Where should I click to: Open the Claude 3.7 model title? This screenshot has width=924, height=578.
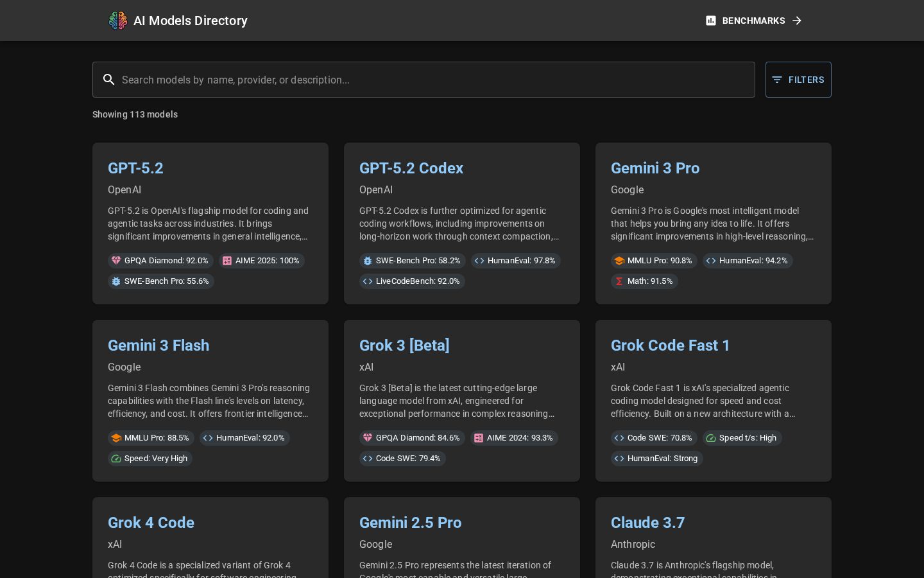coord(647,523)
